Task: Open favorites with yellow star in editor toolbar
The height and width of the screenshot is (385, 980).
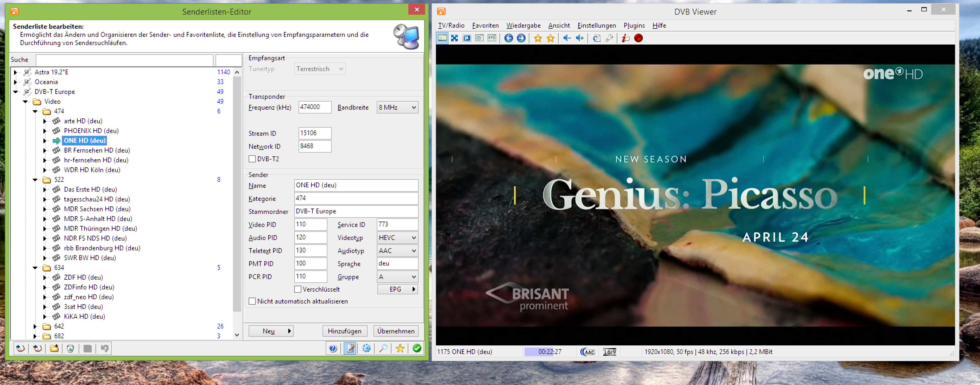Action: click(400, 348)
